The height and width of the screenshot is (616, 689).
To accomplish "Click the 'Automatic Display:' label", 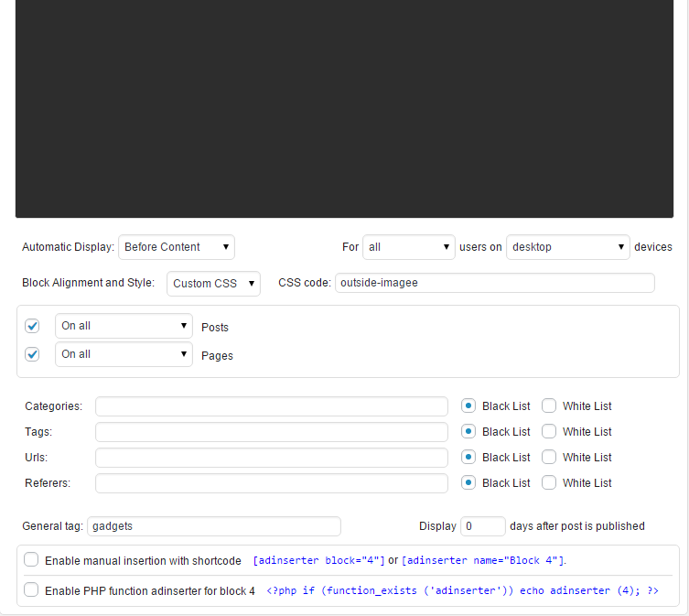I will click(68, 247).
